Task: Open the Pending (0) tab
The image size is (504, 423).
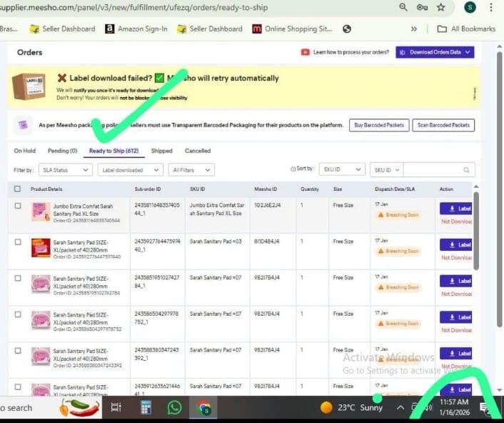Action: tap(62, 151)
